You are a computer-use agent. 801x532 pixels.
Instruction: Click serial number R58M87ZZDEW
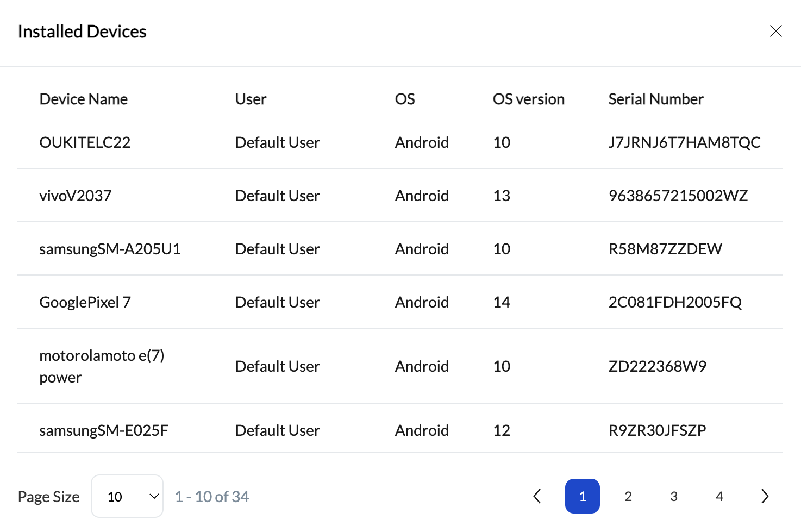(666, 249)
